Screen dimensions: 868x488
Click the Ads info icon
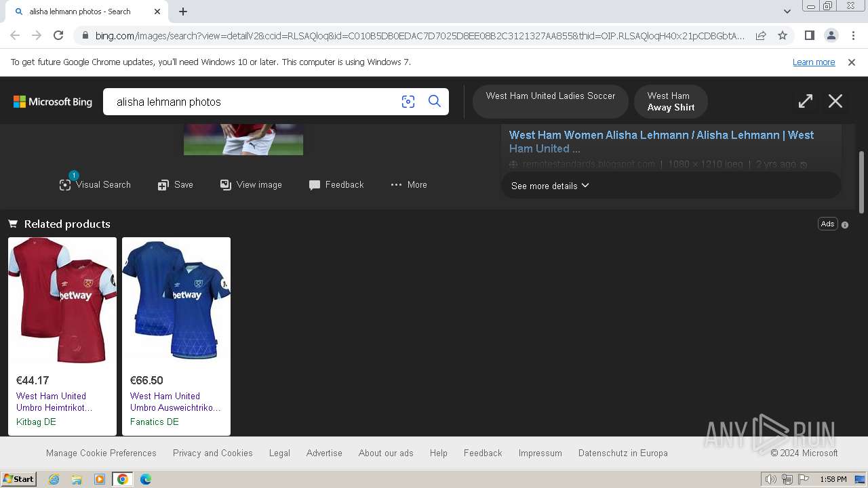845,224
